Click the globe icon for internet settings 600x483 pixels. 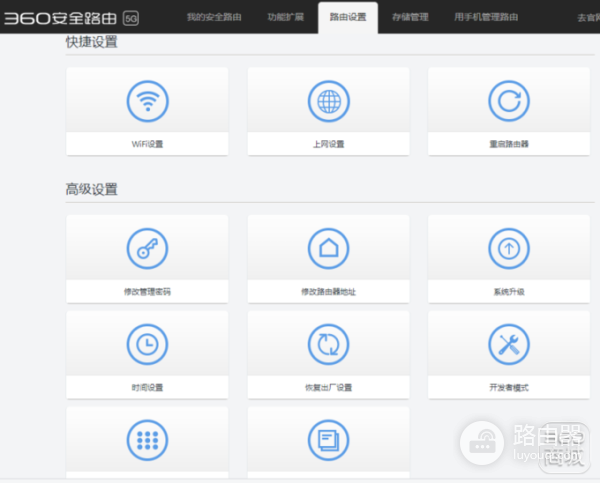[329, 101]
